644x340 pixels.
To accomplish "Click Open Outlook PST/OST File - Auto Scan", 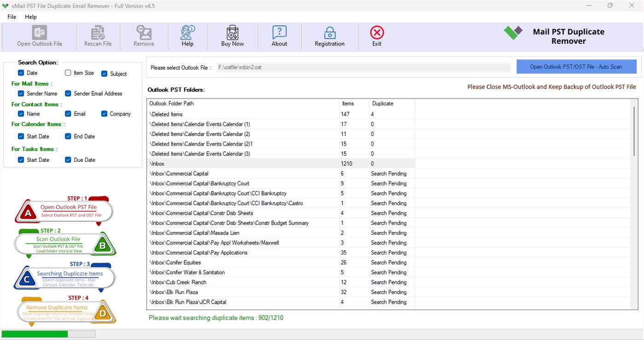I will coord(576,66).
